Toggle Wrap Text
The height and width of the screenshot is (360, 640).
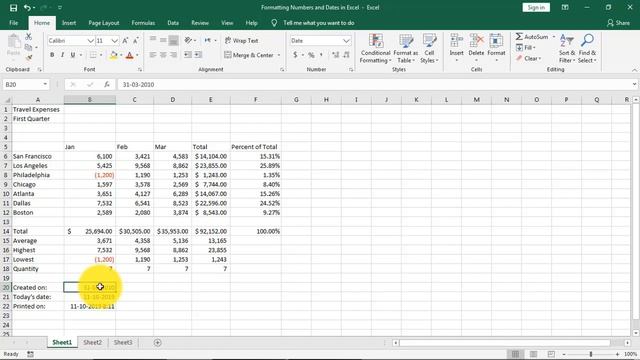(241, 40)
